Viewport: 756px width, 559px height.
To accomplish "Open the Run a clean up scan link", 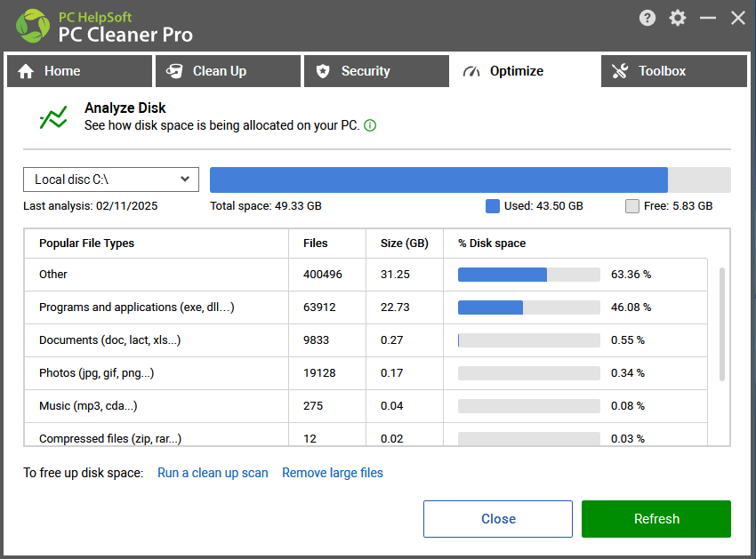I will pos(213,473).
